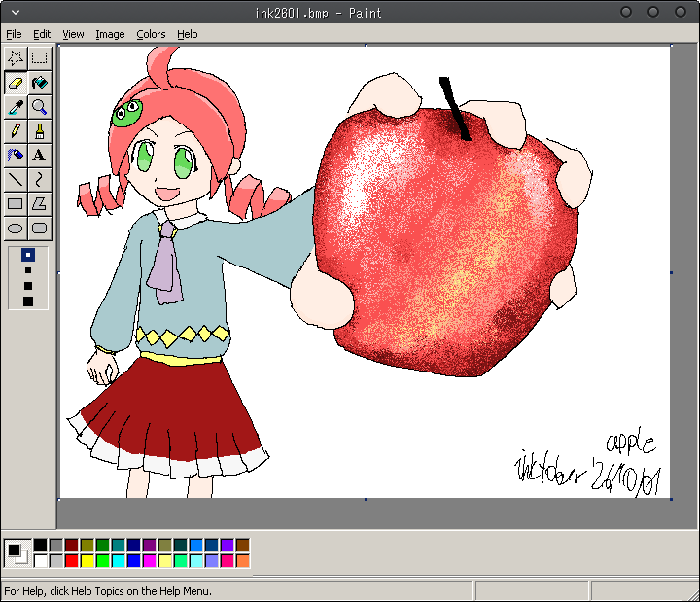Choose the third eraser size option
Screen dimensions: 700x602
[x=28, y=285]
